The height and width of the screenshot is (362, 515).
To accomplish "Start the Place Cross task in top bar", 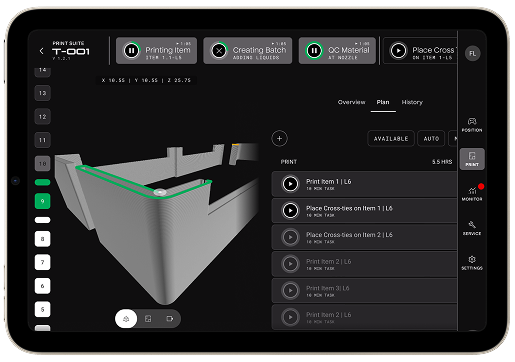I will pyautogui.click(x=398, y=51).
